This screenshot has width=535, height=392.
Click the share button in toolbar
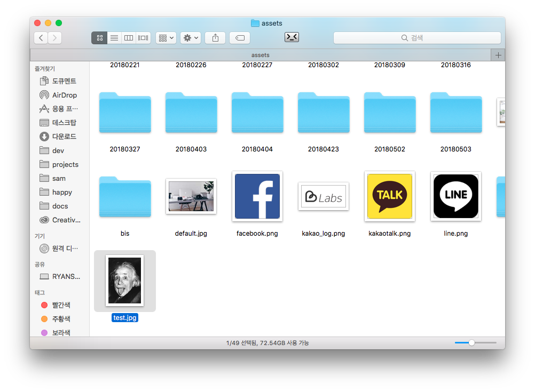tap(215, 38)
